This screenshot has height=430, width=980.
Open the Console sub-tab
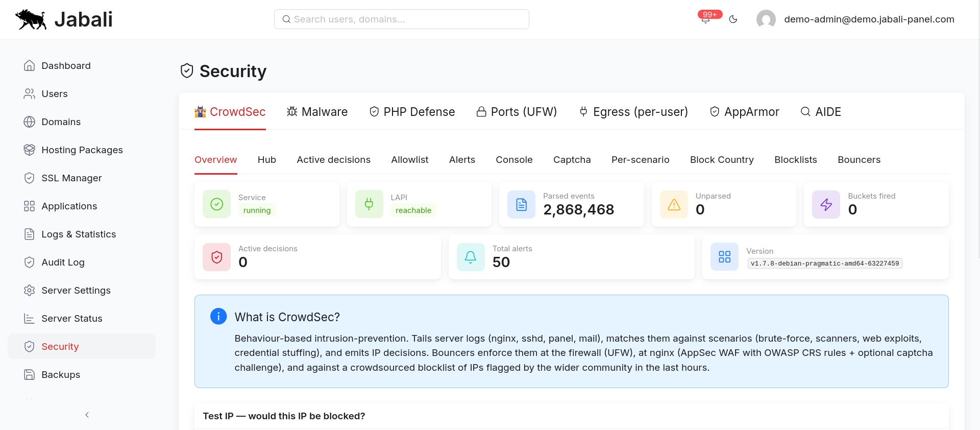click(514, 160)
